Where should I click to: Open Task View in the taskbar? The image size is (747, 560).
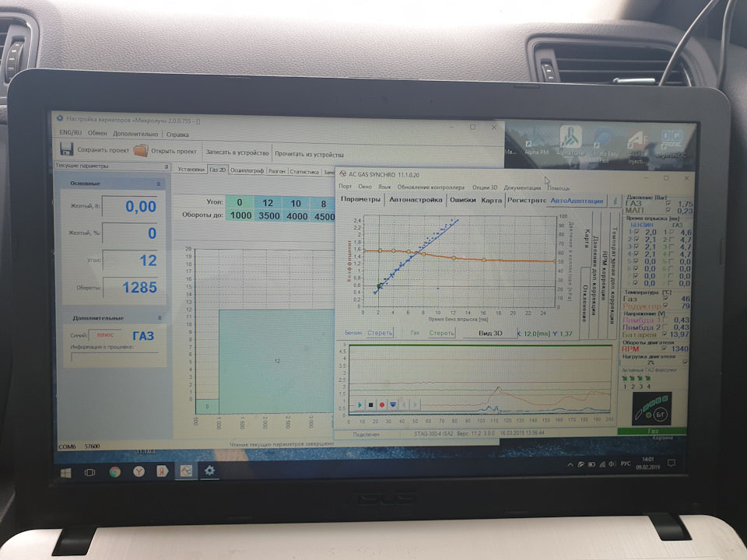(x=89, y=472)
